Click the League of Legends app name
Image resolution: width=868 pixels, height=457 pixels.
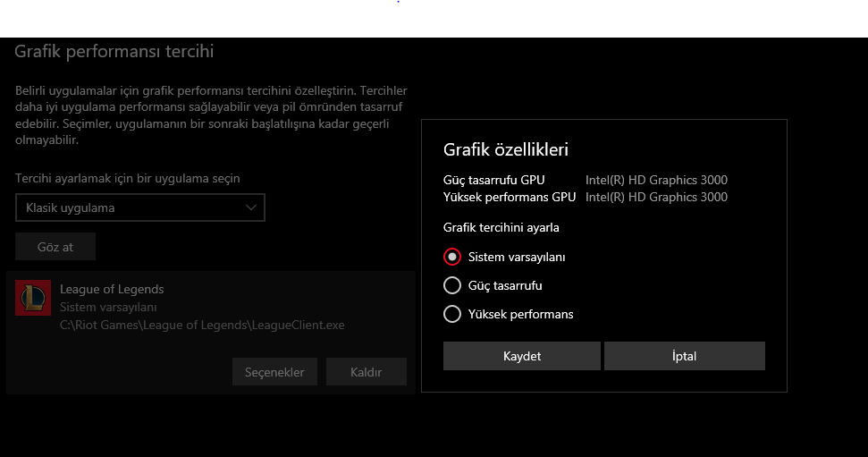112,289
